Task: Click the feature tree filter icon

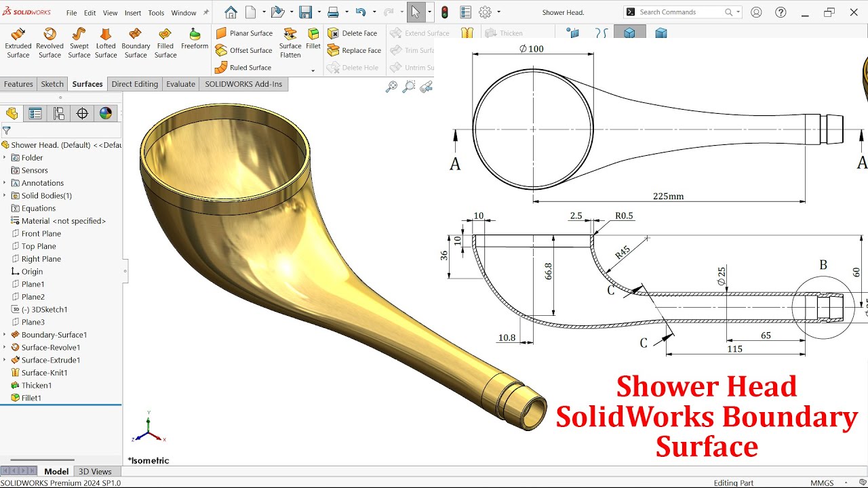Action: (6, 130)
